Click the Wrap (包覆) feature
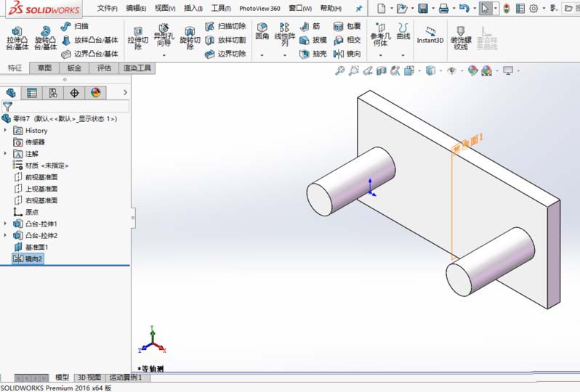Viewport: 580px width, 392px height. (x=347, y=26)
